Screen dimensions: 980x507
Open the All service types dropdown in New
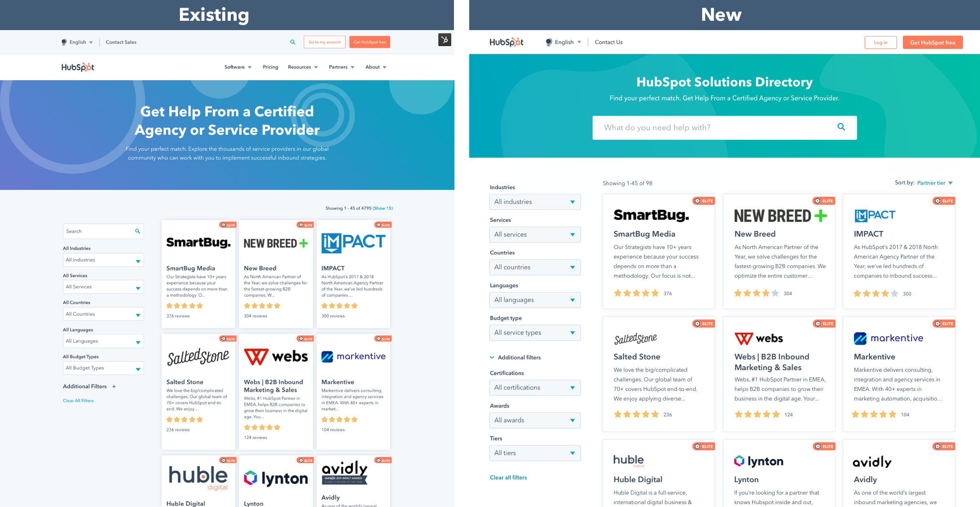point(535,332)
